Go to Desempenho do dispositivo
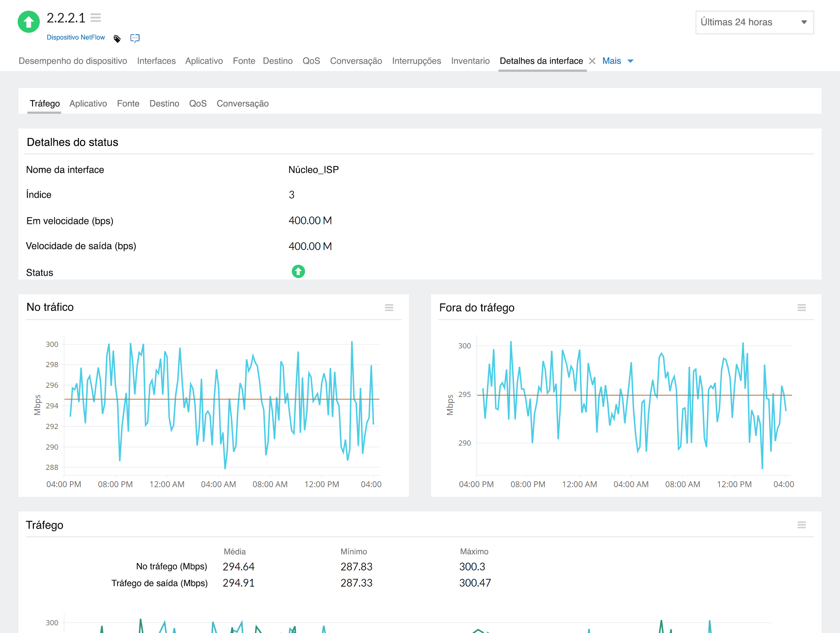Screen dimensions: 840x633 (73, 61)
